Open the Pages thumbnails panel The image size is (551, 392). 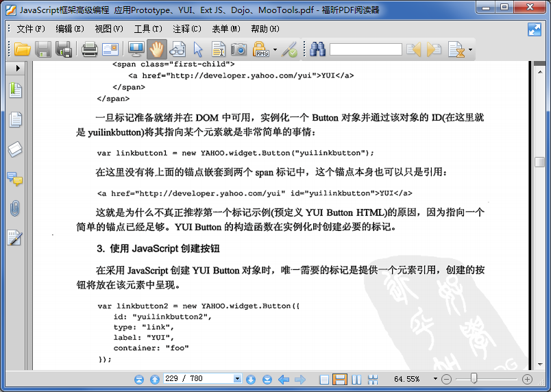point(16,120)
